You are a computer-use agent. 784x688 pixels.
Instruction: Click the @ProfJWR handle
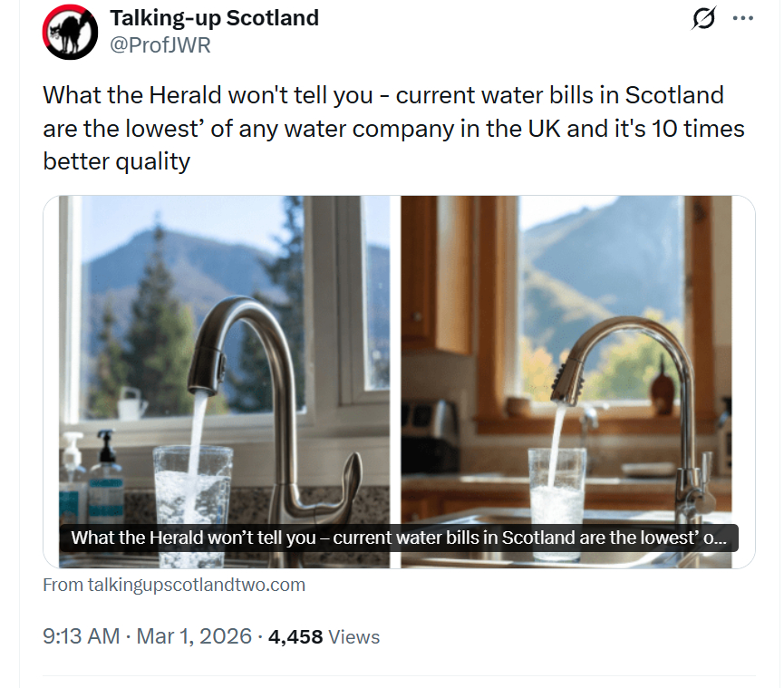160,44
